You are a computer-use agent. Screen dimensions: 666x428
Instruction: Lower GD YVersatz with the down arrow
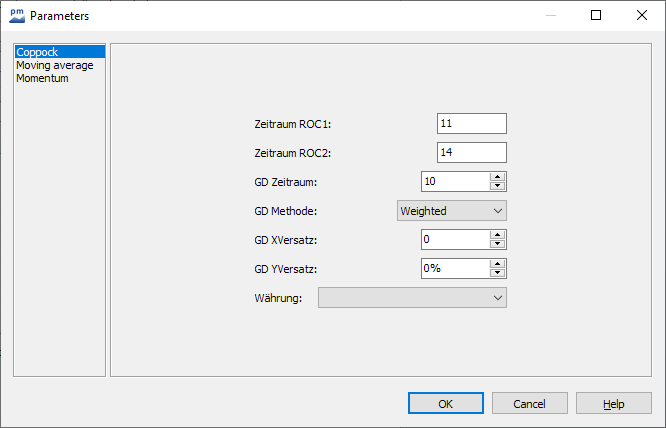coord(497,273)
